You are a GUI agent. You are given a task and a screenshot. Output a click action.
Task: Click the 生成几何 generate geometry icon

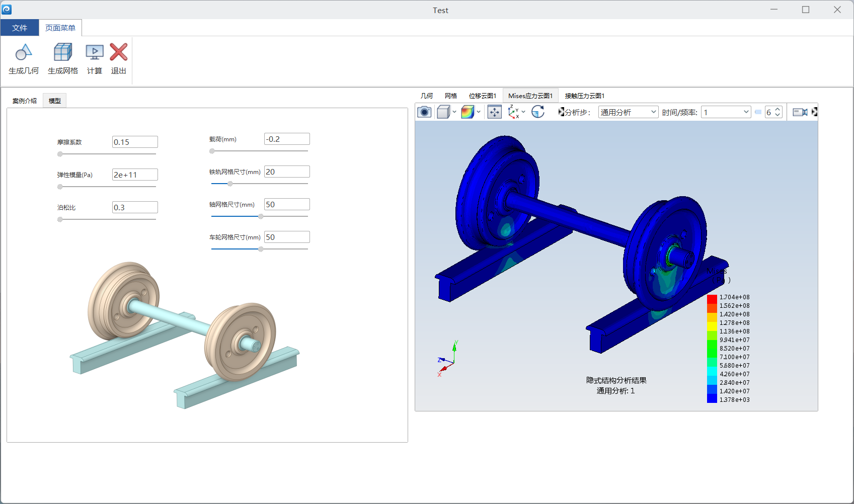(24, 52)
